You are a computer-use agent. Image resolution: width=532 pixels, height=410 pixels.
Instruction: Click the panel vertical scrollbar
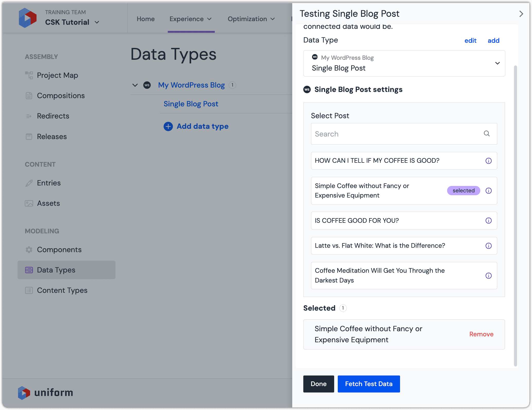point(515,216)
